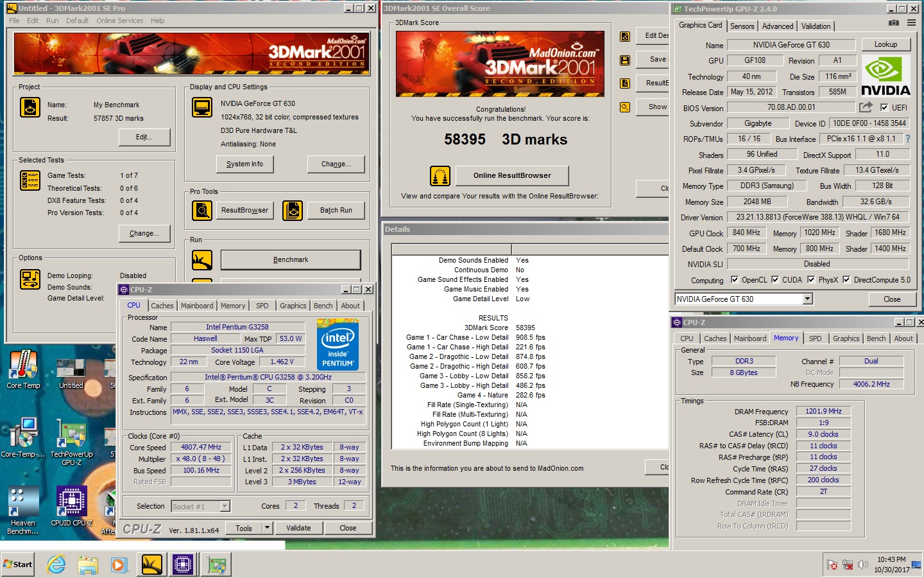Switch to GPU-Z via taskbar icon
Viewport: 924px width, 578px height.
[x=216, y=565]
